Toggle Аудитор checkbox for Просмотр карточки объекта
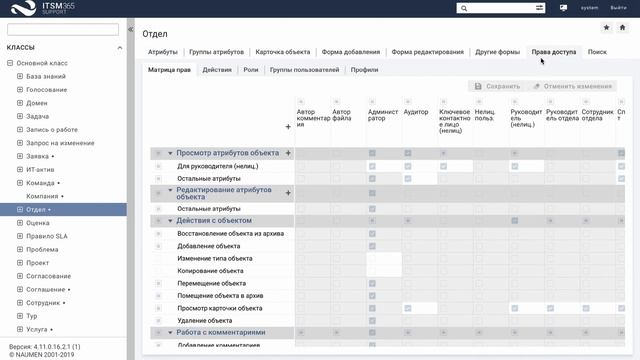640x360 pixels. pos(408,308)
